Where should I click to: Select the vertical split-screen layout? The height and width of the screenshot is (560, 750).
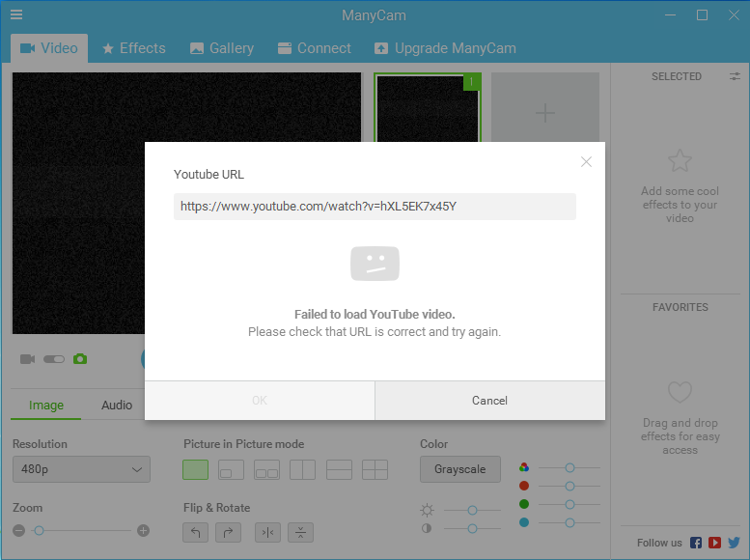[303, 469]
